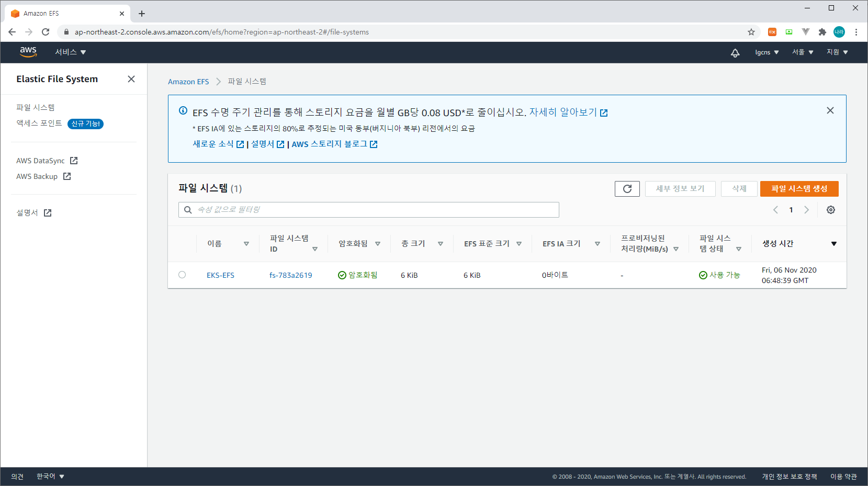Open AWS 스토리지 블로그 link
The width and height of the screenshot is (868, 486).
334,144
